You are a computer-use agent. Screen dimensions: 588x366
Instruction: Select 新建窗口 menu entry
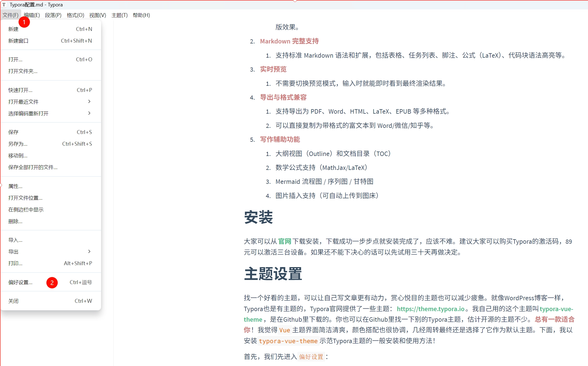51,41
